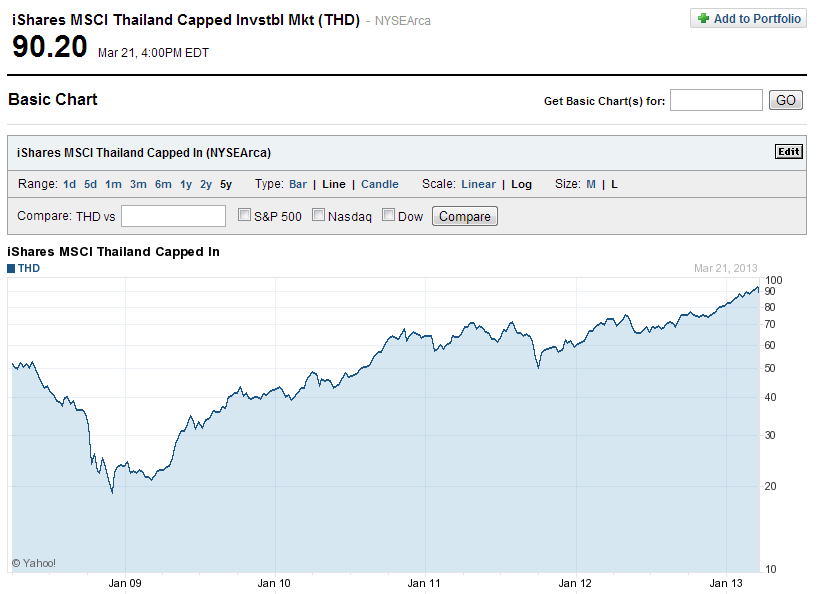Click the Mar 21, 4:00PM EDT timestamp
Image resolution: width=826 pixels, height=594 pixels.
(x=153, y=53)
